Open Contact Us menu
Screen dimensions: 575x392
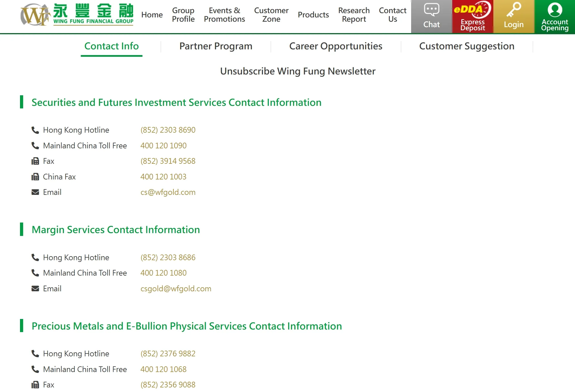pos(393,15)
